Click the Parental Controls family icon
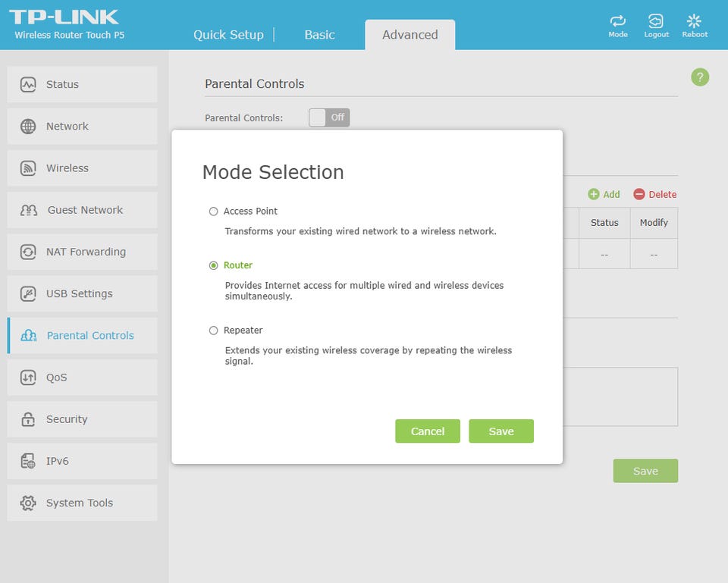Viewport: 728px width, 583px height. click(x=28, y=335)
